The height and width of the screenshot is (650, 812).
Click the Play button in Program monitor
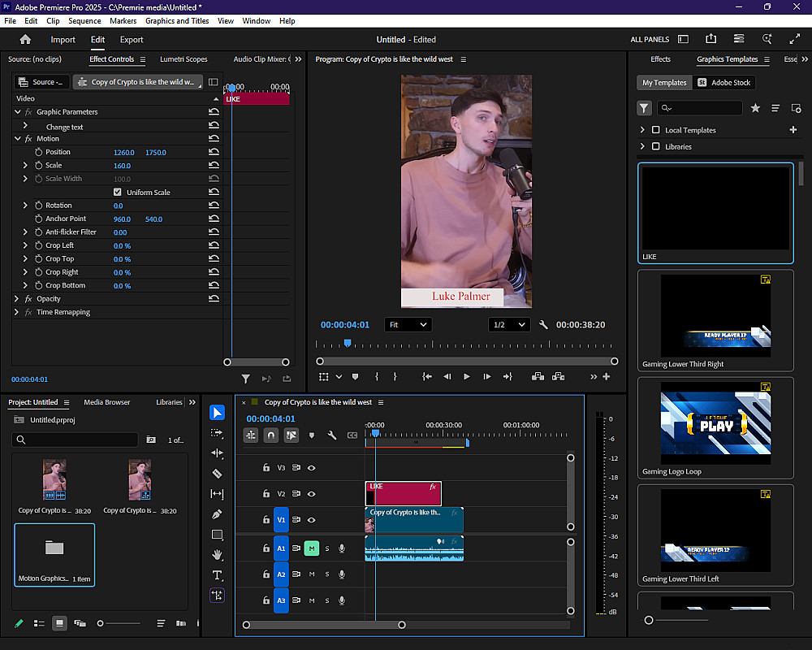[467, 377]
